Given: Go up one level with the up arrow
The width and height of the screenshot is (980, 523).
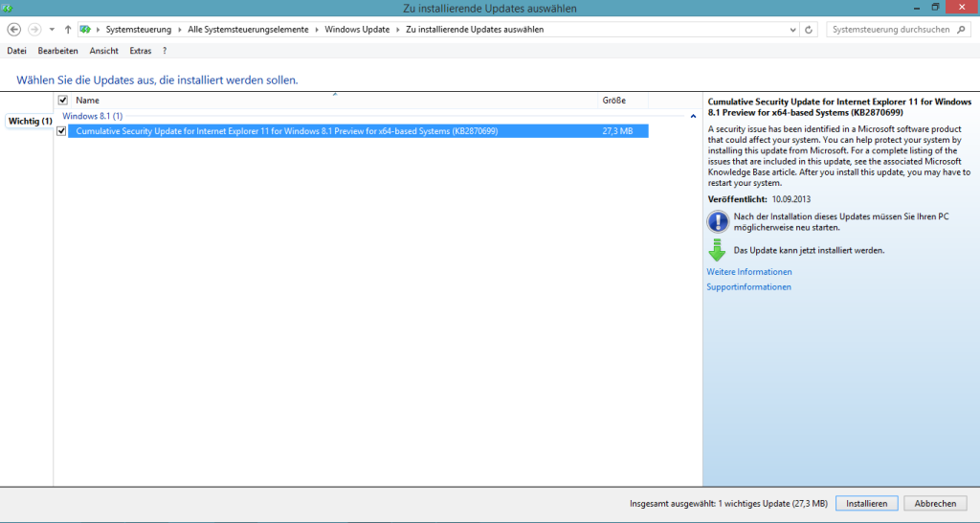Looking at the screenshot, I should (68, 30).
